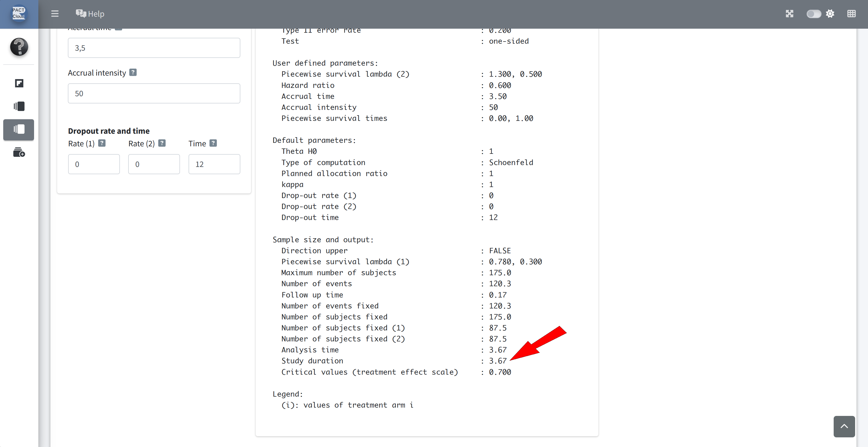Select the second sidebar panel icon

[19, 106]
